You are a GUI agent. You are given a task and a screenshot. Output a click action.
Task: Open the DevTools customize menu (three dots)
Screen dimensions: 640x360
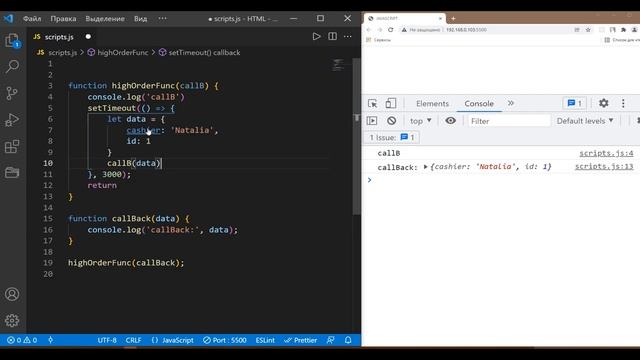click(x=623, y=103)
